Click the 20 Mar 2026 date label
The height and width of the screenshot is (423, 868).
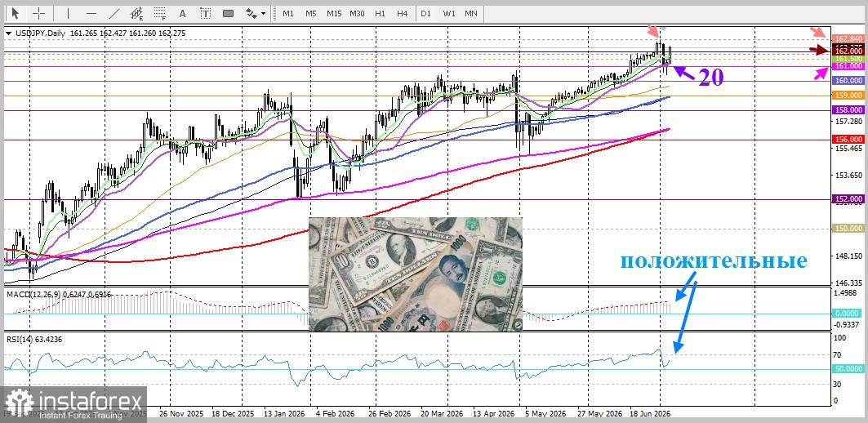pos(441,413)
